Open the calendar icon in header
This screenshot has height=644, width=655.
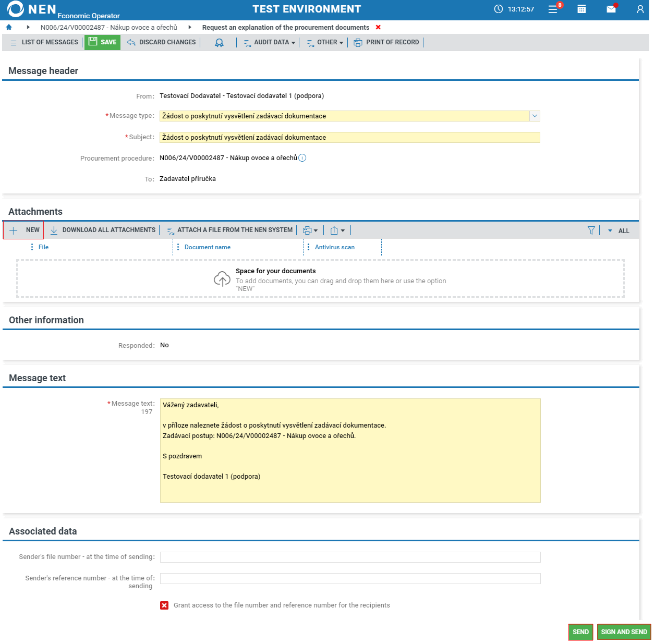(x=582, y=9)
